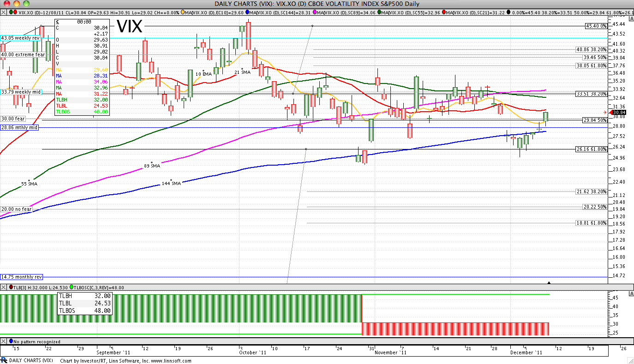Viewport: 634px width, 364px height.
Task: Click the '29.84 50%' Fibonacci label
Action: tap(594, 120)
